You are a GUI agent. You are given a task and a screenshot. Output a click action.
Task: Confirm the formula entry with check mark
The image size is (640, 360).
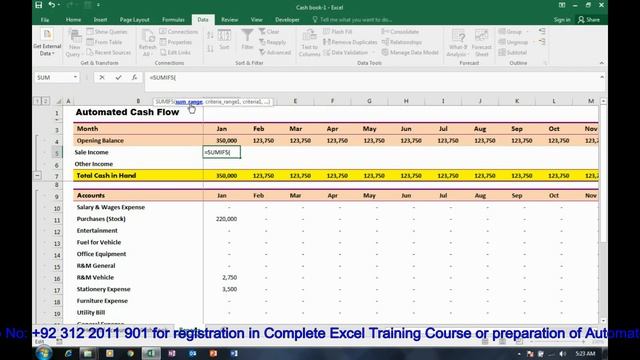click(118, 77)
